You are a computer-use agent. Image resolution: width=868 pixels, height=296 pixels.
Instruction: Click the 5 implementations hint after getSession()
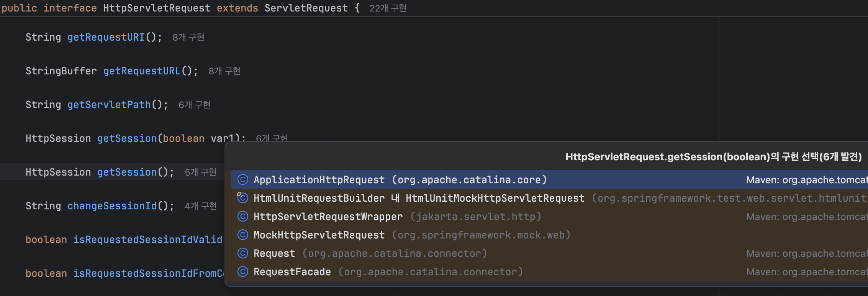pos(200,172)
